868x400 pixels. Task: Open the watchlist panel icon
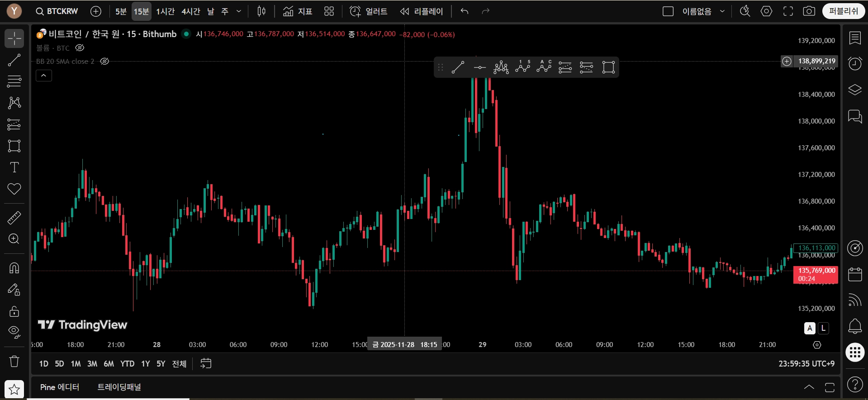[855, 38]
